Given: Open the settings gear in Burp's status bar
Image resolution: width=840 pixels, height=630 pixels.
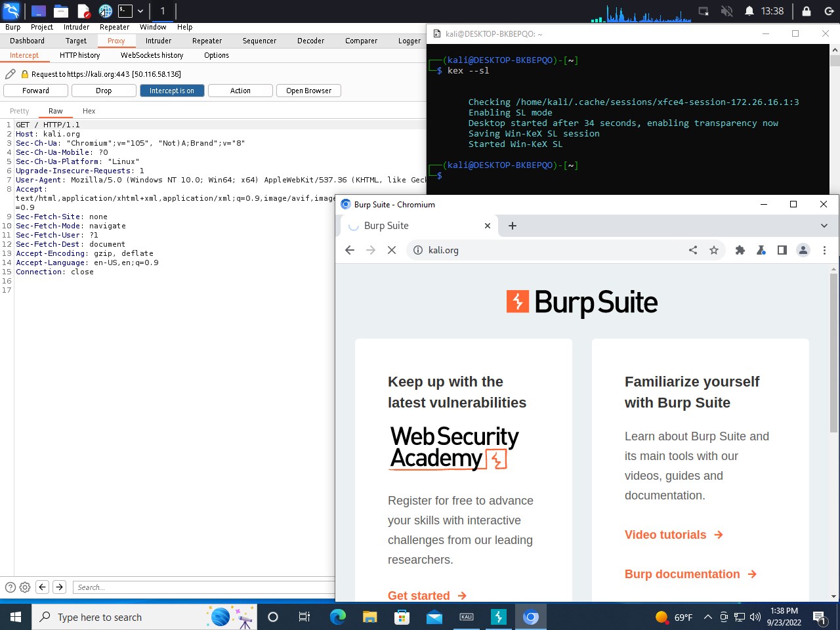Looking at the screenshot, I should tap(24, 587).
